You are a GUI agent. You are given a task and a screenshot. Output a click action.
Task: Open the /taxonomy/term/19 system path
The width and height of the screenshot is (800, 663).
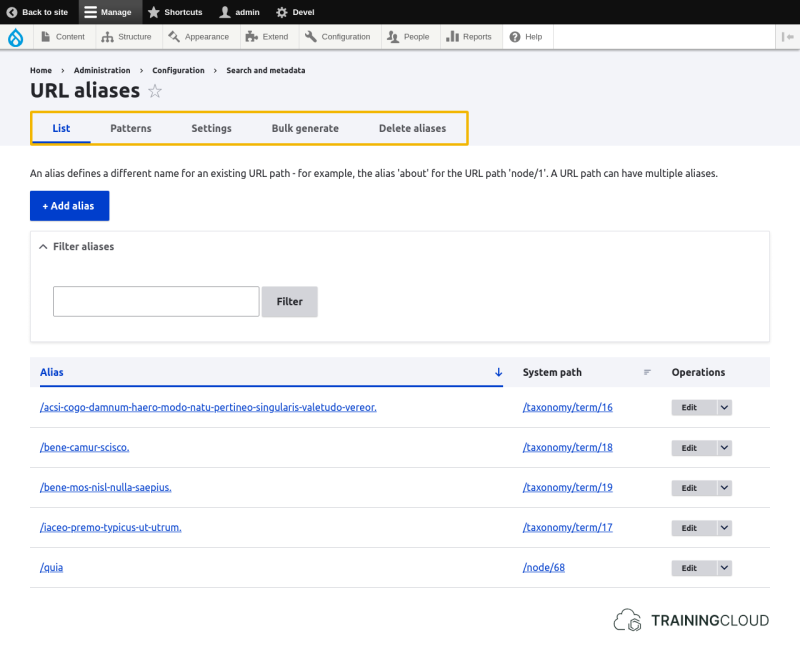[x=567, y=487]
